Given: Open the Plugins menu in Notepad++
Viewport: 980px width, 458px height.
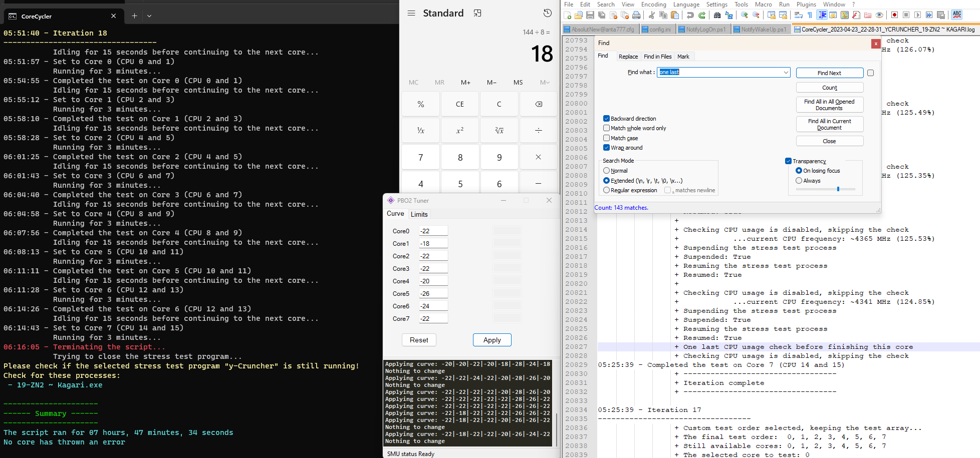Looking at the screenshot, I should coord(807,5).
